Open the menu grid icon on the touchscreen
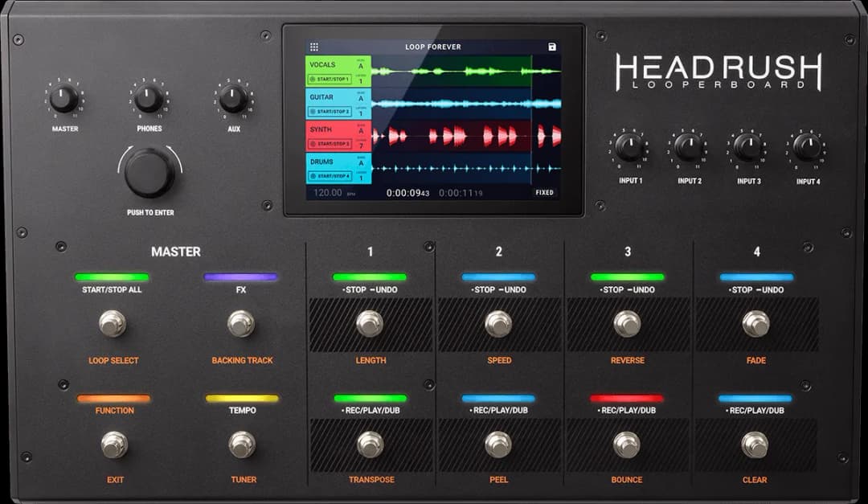Image resolution: width=868 pixels, height=504 pixels. 314,47
